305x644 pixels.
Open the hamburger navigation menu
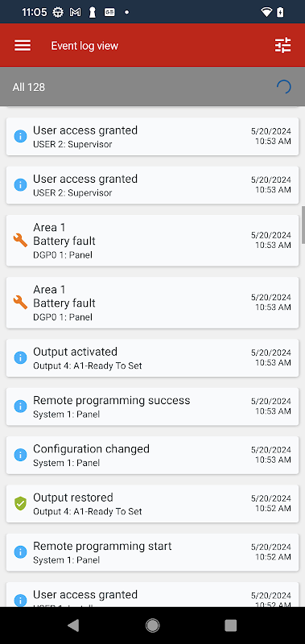(23, 46)
